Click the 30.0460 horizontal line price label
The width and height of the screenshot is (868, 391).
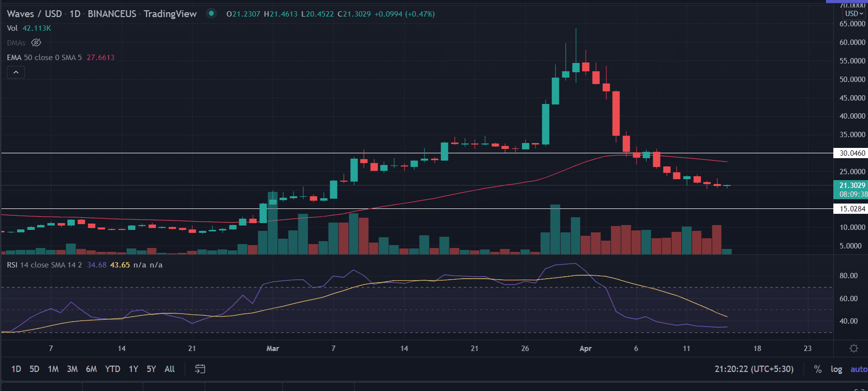(851, 153)
